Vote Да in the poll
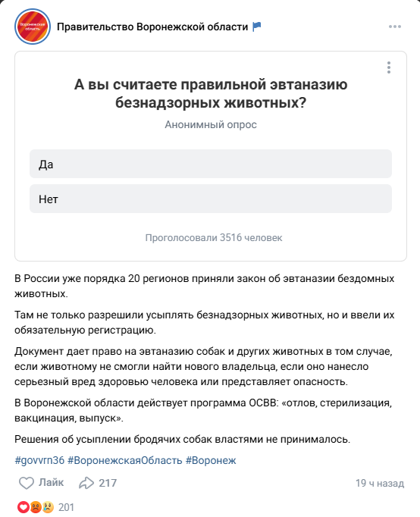 click(211, 164)
